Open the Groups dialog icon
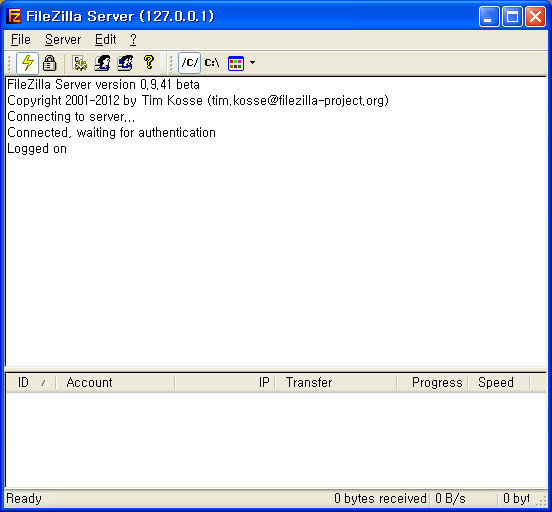Image resolution: width=552 pixels, height=512 pixels. [125, 63]
